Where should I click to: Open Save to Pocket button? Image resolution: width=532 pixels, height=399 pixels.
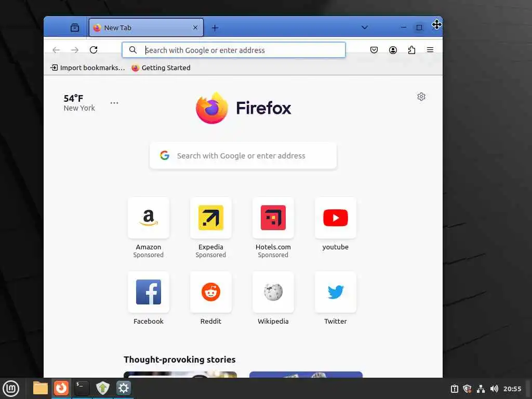(x=374, y=50)
